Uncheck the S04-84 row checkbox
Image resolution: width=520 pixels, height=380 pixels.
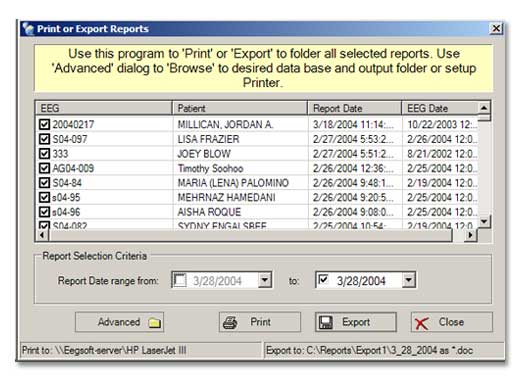coord(44,183)
